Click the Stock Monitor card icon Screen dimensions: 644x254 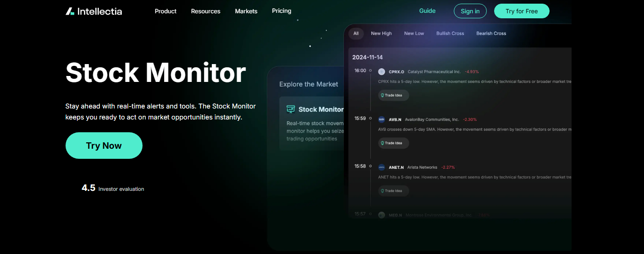coord(291,109)
